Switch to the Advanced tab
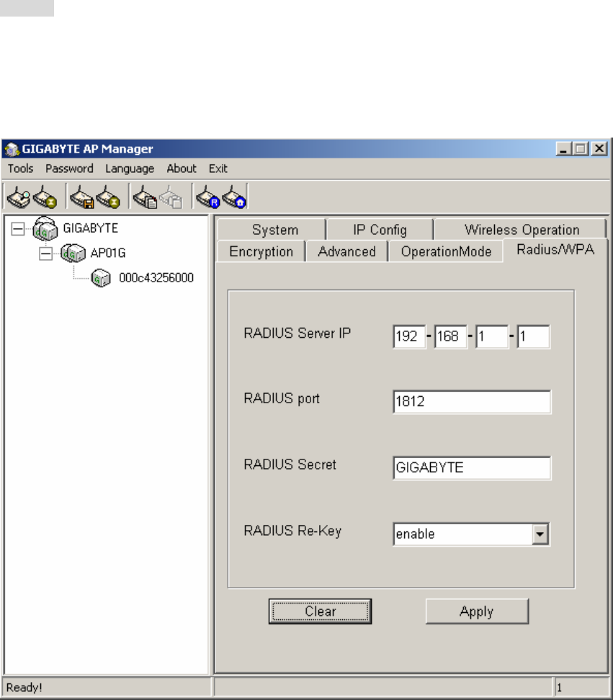 [347, 251]
